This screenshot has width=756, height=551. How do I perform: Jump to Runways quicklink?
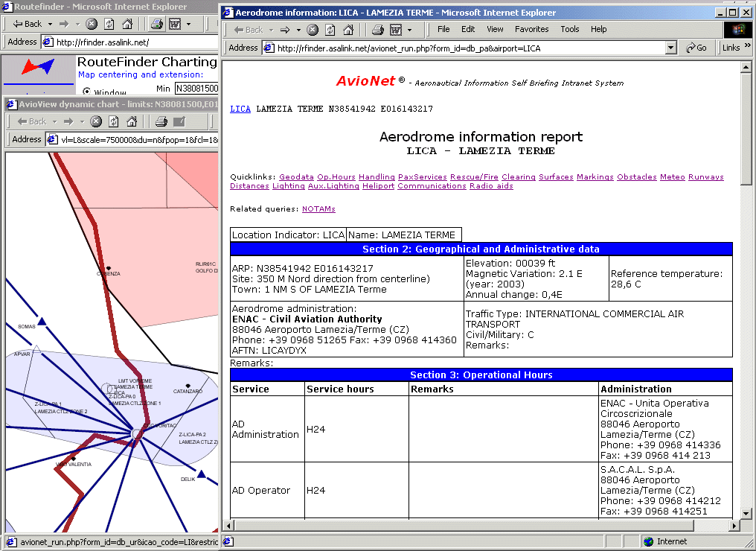coord(706,177)
